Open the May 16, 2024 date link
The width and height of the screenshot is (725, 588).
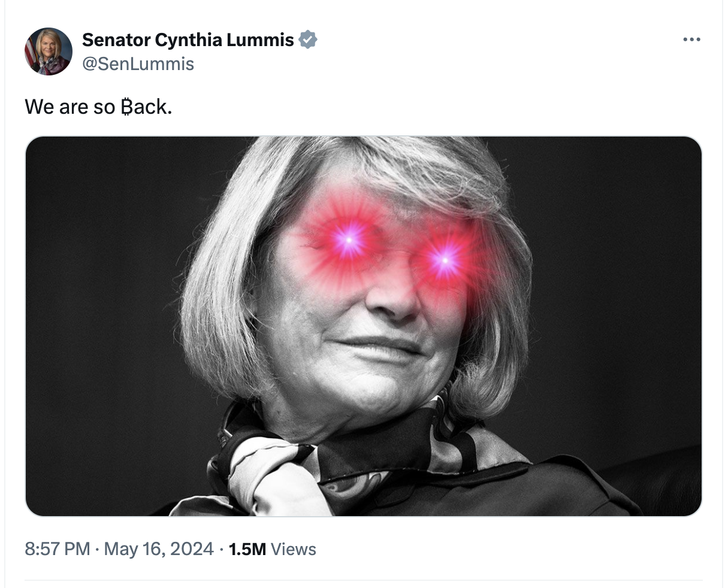point(159,549)
